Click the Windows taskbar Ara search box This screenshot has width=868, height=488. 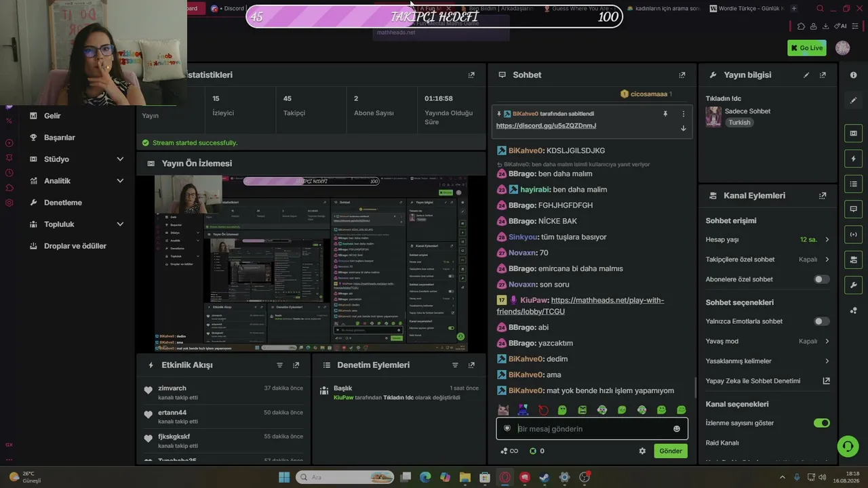345,477
